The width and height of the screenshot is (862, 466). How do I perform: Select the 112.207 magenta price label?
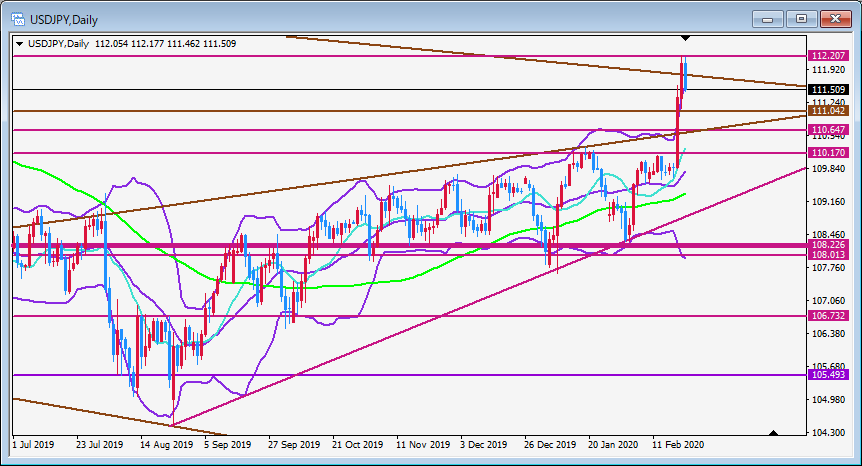point(828,56)
